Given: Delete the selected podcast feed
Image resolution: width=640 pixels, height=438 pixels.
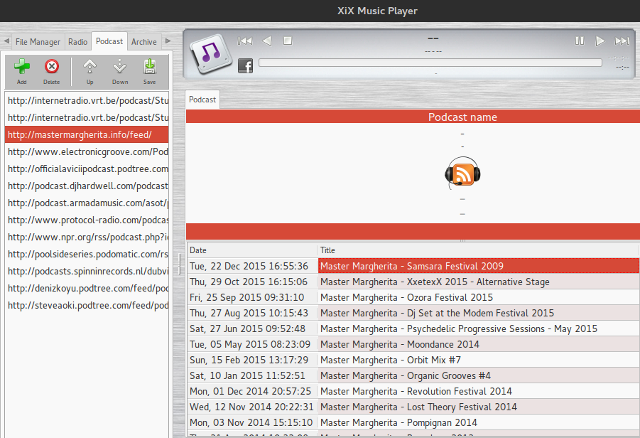Looking at the screenshot, I should click(51, 70).
